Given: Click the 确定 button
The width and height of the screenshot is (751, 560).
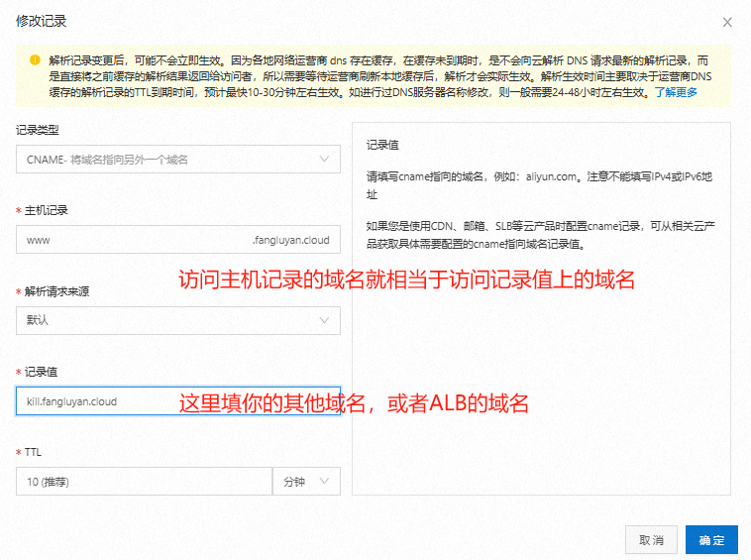Looking at the screenshot, I should (711, 540).
